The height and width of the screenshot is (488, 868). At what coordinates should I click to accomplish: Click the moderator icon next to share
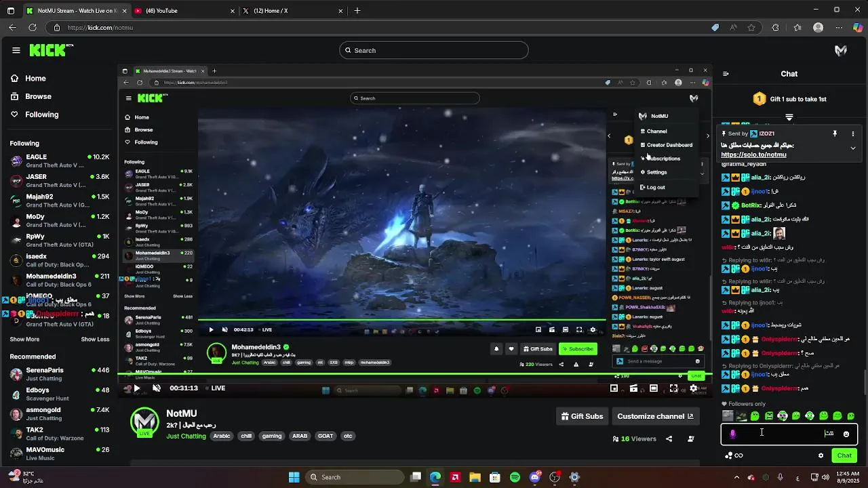[x=691, y=439]
